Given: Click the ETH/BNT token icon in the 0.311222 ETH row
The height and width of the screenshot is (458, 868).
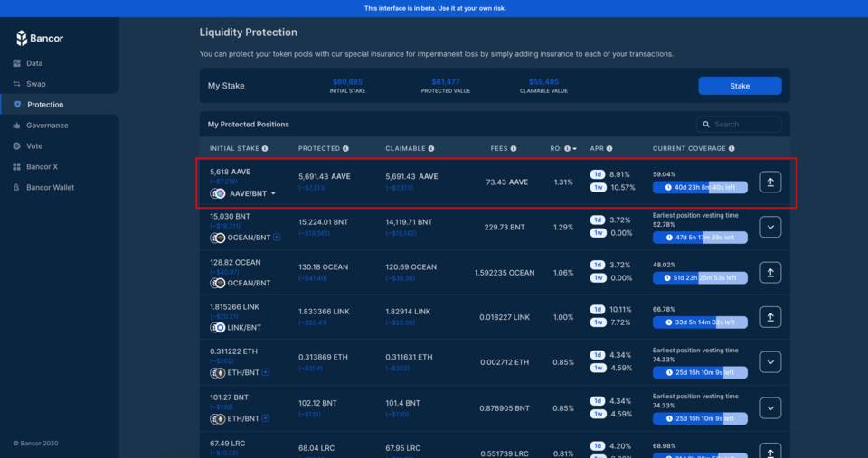Looking at the screenshot, I should (x=218, y=373).
